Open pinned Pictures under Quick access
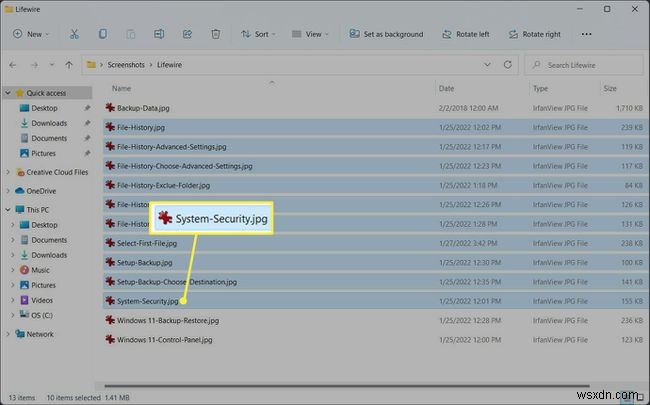 43,153
